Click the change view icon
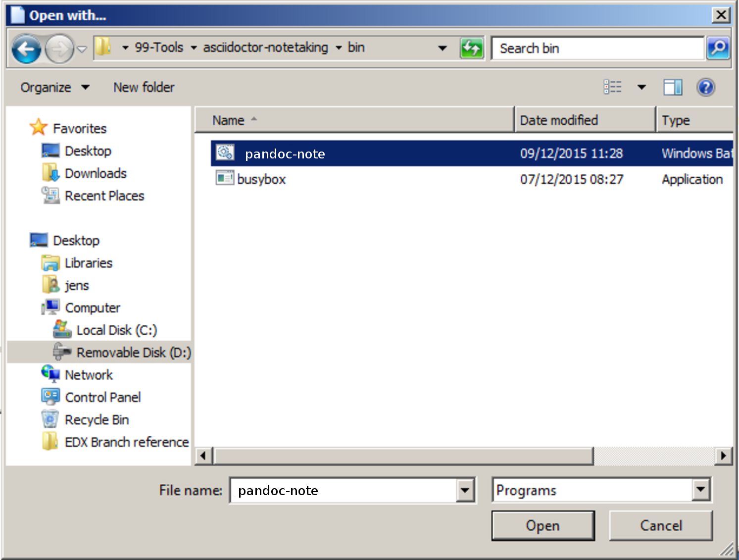Image resolution: width=739 pixels, height=560 pixels. [613, 88]
